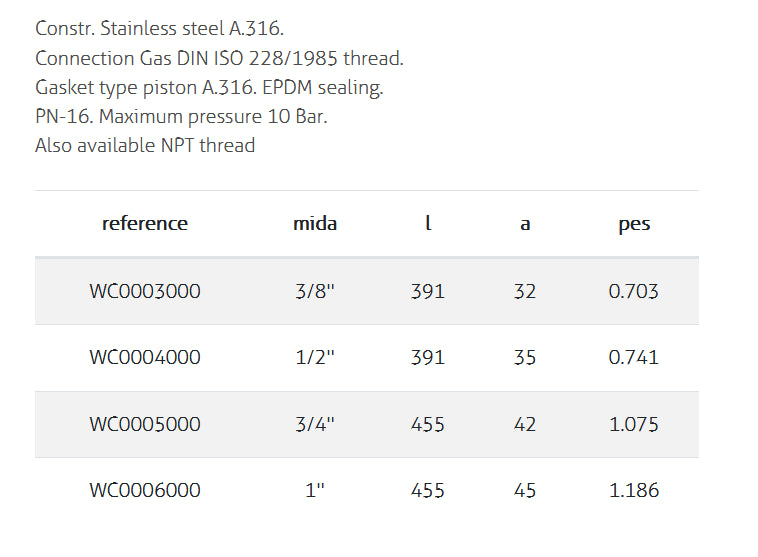
Task: Select reference code WC0003000
Action: coord(145,292)
